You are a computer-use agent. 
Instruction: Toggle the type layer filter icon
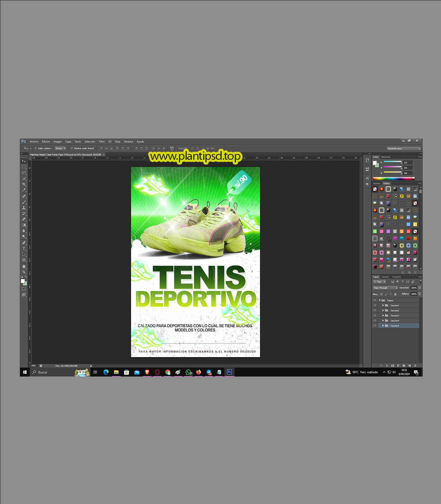[x=402, y=282]
